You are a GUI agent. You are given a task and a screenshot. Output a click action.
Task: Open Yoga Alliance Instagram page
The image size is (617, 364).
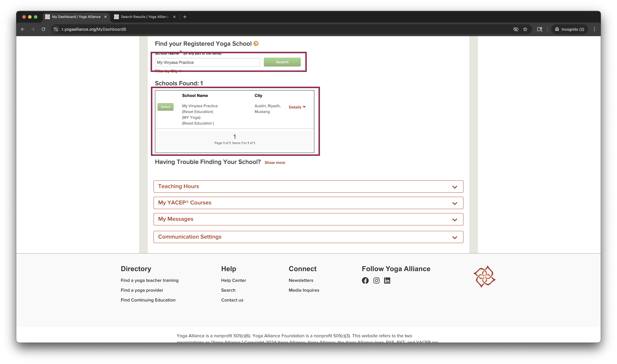coord(376,281)
